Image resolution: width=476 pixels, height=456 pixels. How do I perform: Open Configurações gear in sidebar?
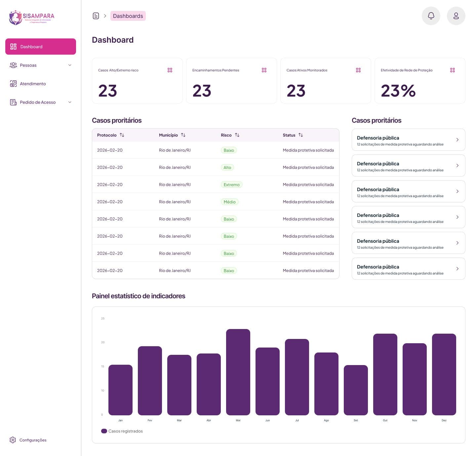13,440
